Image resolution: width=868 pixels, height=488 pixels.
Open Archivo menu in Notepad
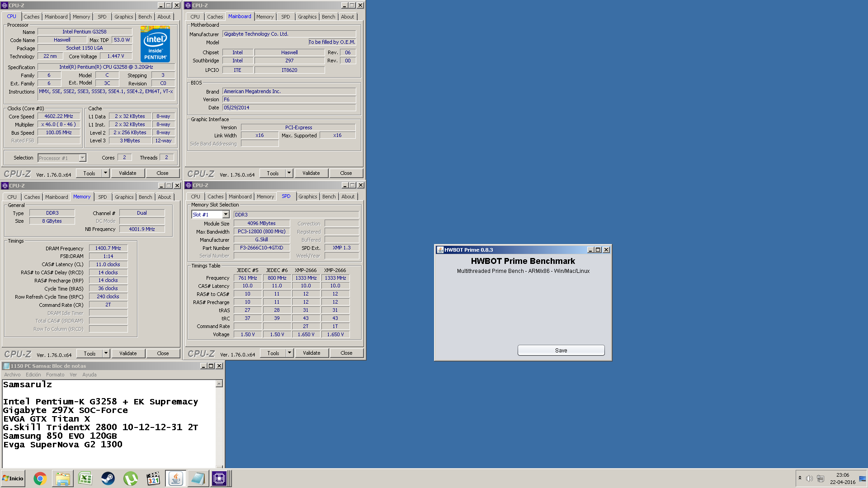coord(12,375)
